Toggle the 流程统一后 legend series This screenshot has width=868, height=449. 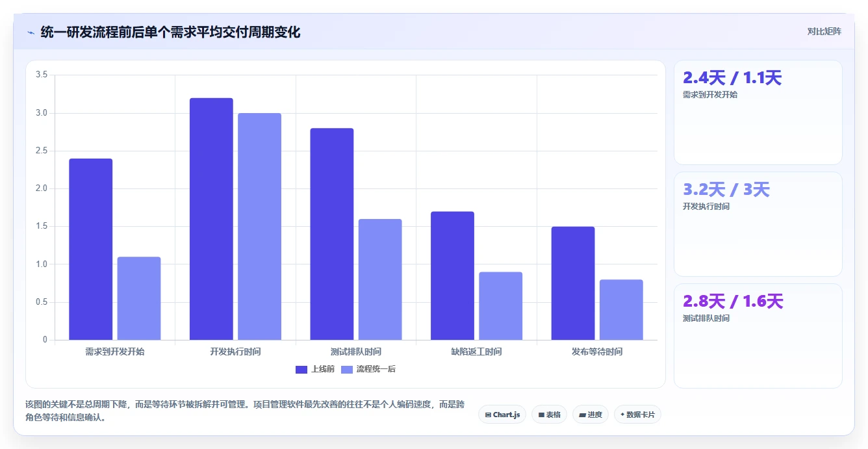click(368, 369)
